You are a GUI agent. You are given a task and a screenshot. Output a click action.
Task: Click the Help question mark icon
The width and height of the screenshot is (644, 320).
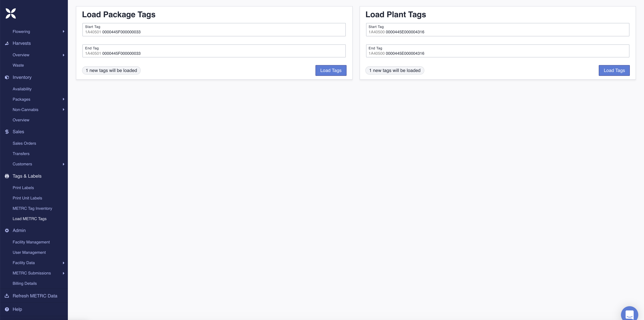click(x=7, y=309)
